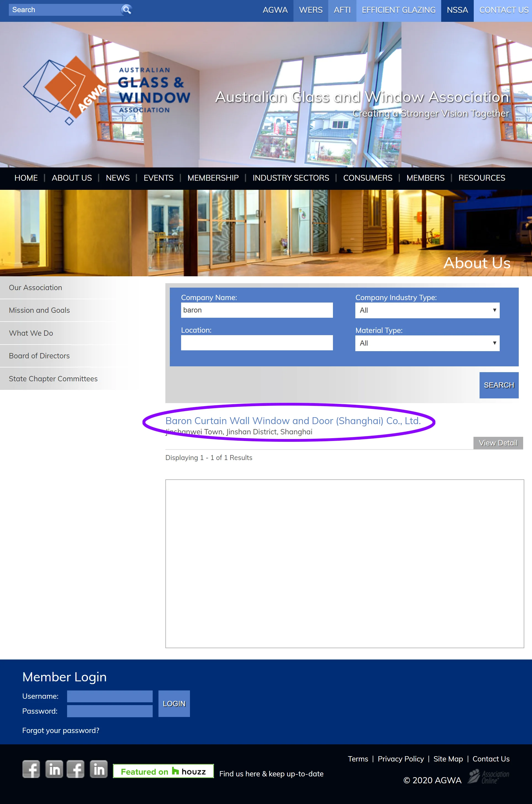Click the magnifier search icon in top bar

pos(126,10)
